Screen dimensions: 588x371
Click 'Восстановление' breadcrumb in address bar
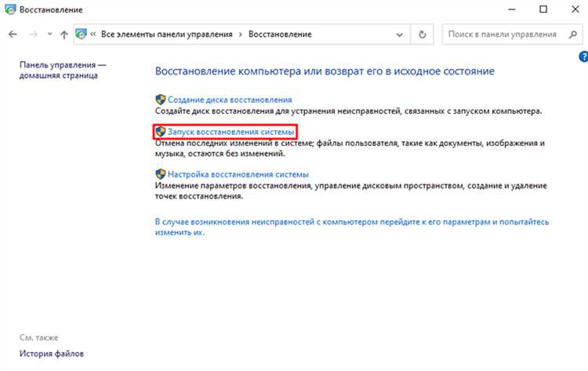pyautogui.click(x=280, y=35)
